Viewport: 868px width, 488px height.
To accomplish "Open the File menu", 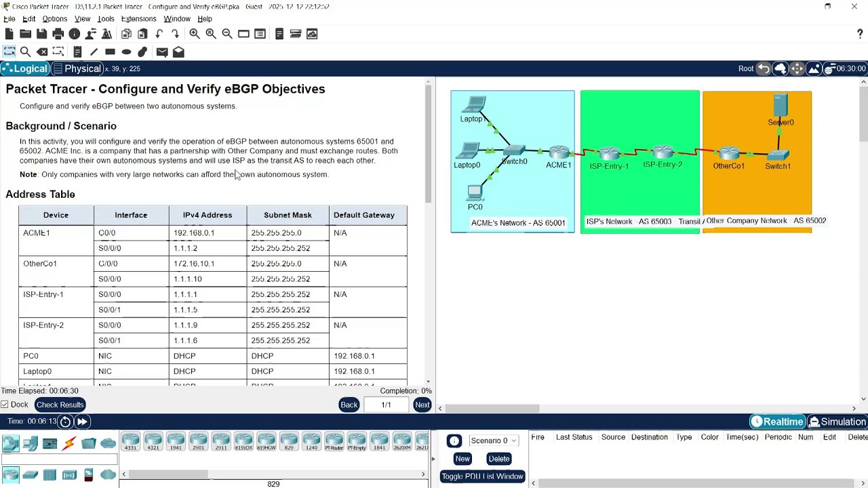I will 9,19.
